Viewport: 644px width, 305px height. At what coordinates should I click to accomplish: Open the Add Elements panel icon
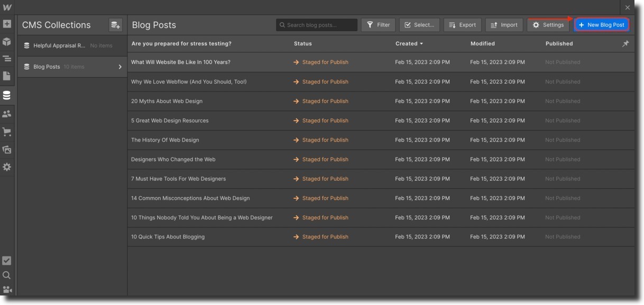click(x=7, y=24)
